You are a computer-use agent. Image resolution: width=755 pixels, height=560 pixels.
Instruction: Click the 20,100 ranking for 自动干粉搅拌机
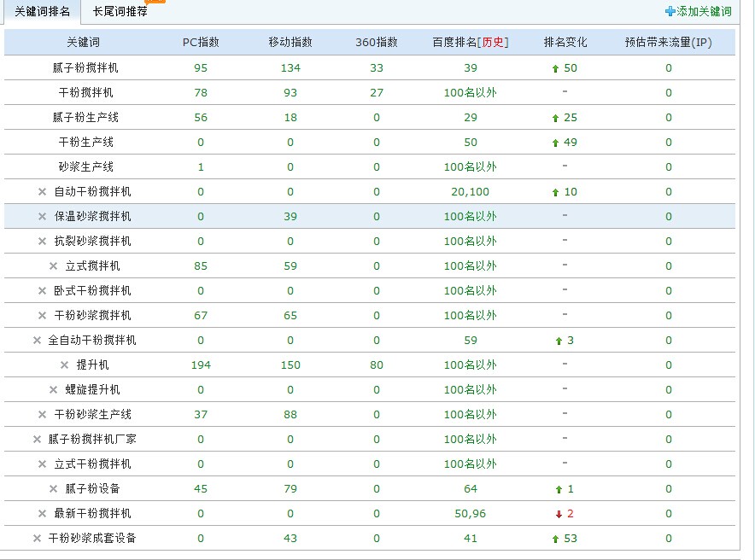click(x=470, y=192)
